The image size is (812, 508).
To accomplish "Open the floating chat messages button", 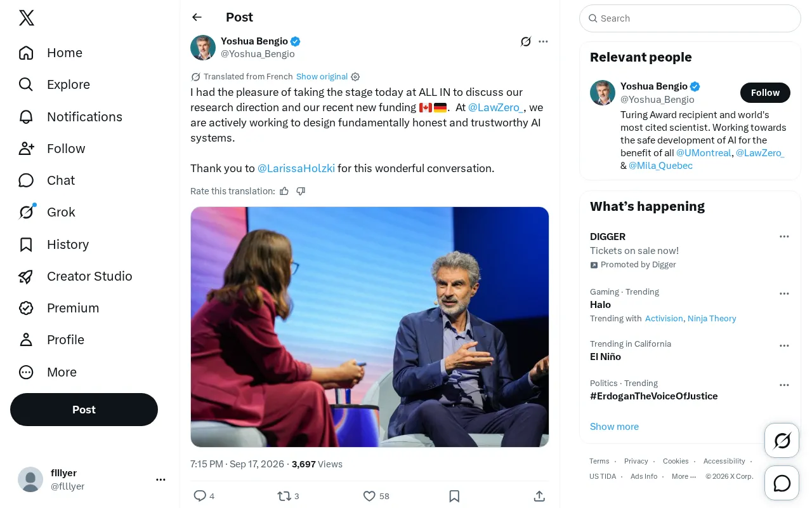I will pos(782,483).
